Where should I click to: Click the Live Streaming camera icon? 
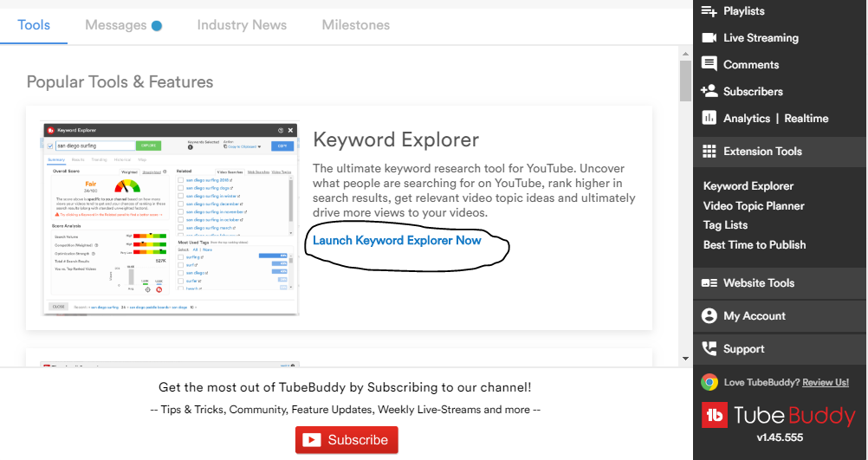click(709, 37)
